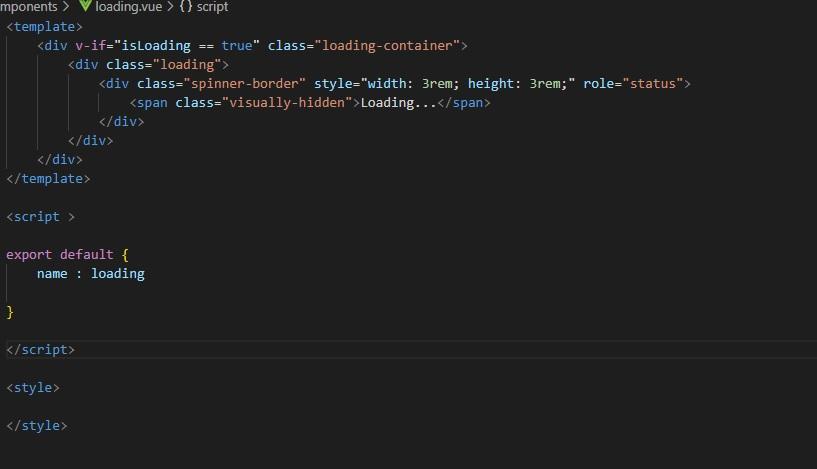Click the "status" role value
The image size is (817, 469).
653,83
